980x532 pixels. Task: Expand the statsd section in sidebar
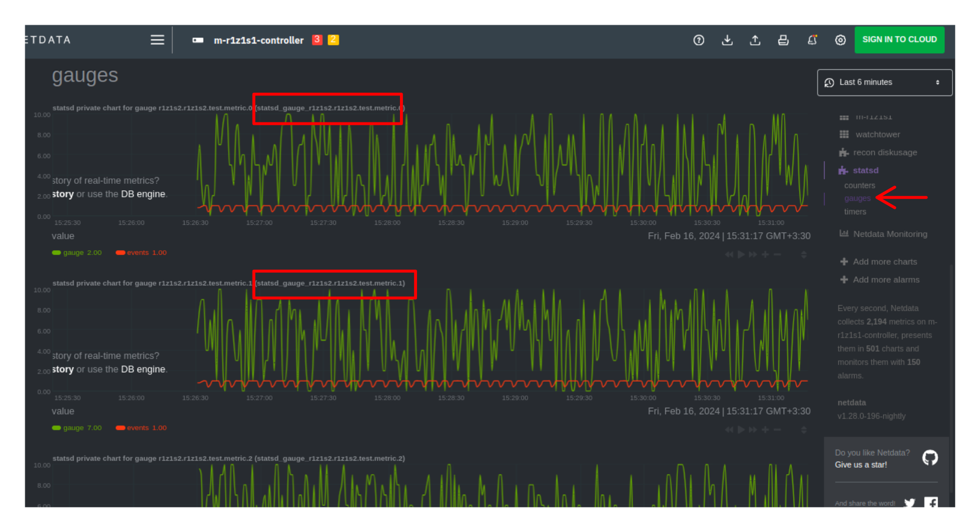click(x=865, y=170)
